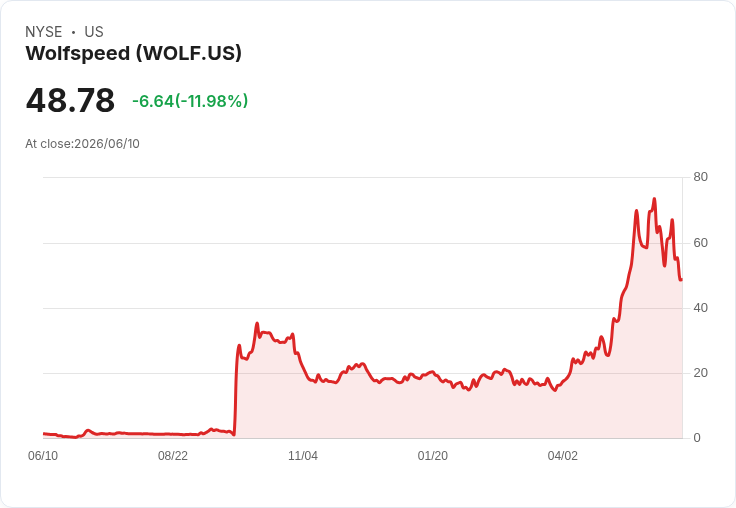Click the 60 y-axis price label
Screen dimensions: 736x508
pyautogui.click(x=700, y=243)
